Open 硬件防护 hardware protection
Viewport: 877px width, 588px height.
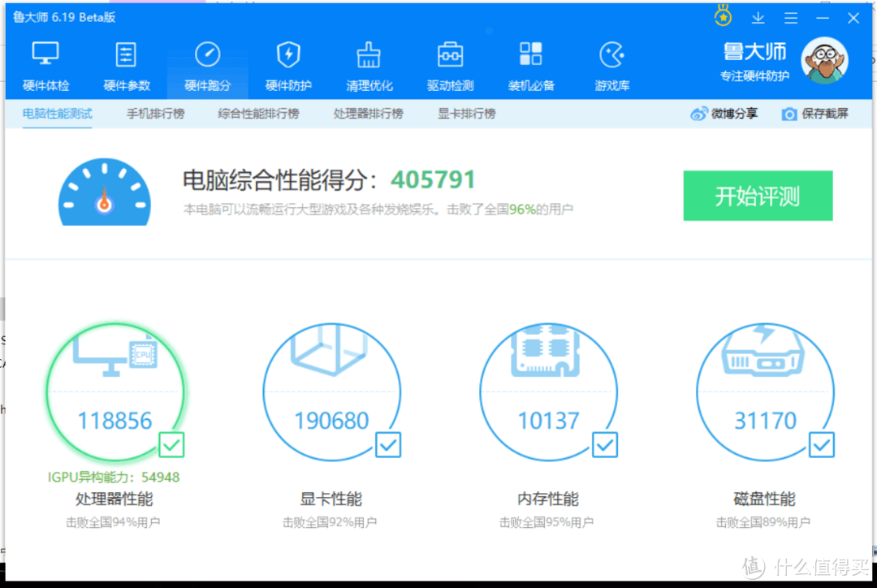(288, 66)
